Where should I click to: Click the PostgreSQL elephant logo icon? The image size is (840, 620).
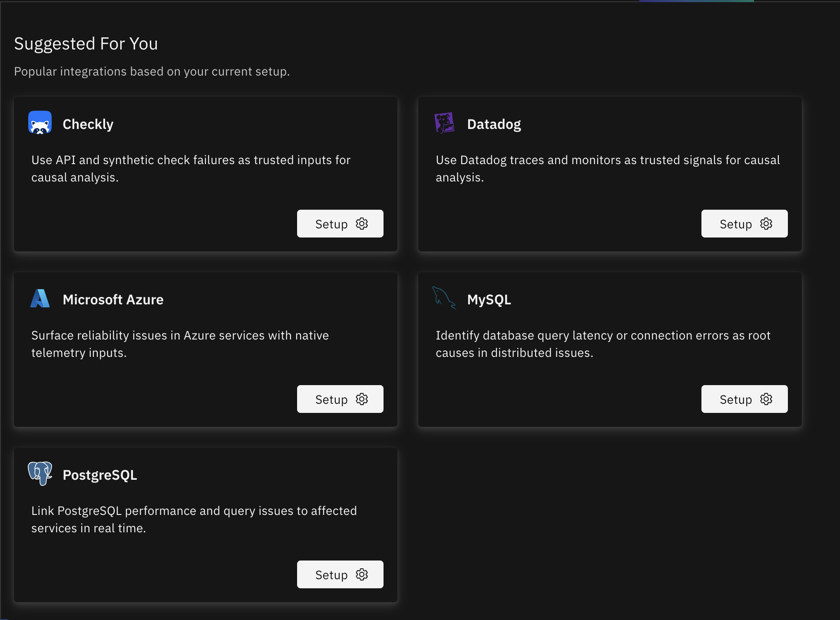pos(40,474)
